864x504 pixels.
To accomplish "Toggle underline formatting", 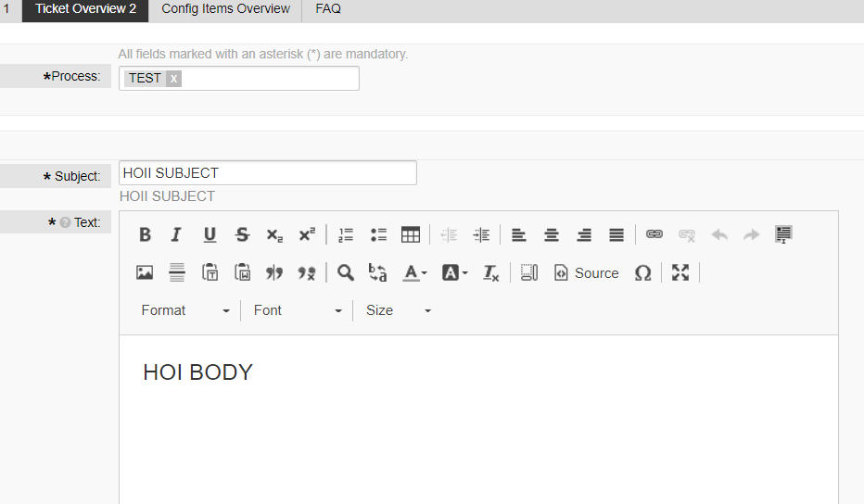I will pos(210,234).
